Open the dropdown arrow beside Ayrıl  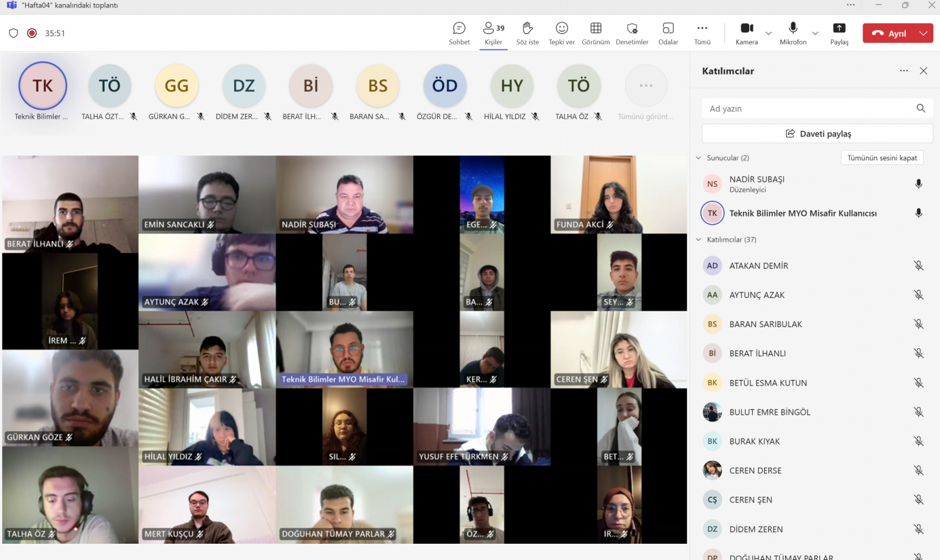pos(923,33)
